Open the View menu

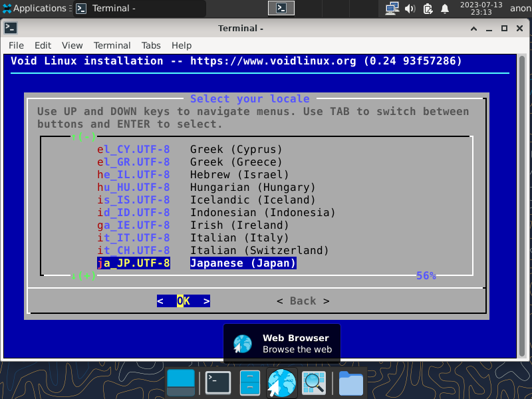click(72, 45)
